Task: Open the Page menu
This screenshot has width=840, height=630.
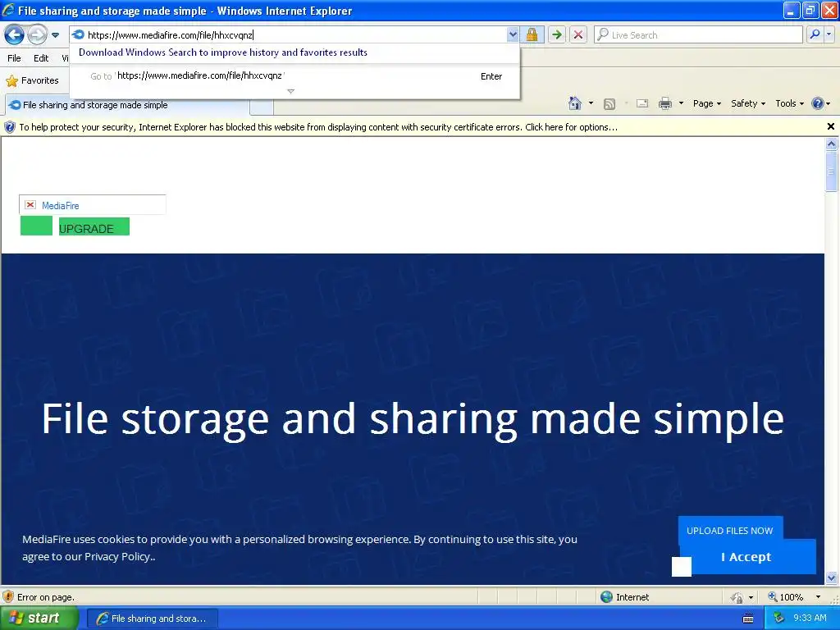Action: click(707, 103)
